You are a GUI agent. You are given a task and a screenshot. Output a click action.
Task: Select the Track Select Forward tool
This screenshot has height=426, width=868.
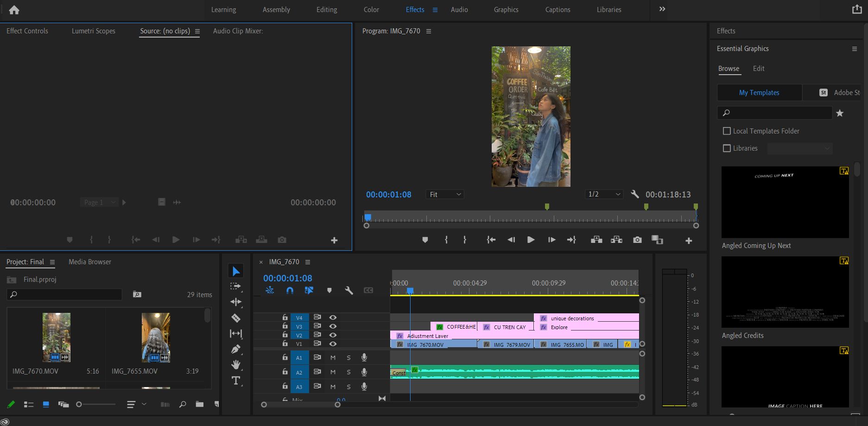click(x=236, y=286)
